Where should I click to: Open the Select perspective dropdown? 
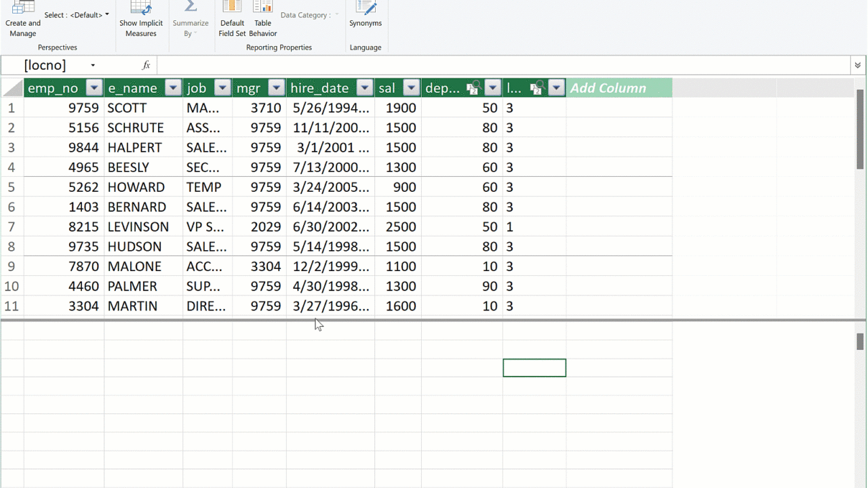[77, 15]
